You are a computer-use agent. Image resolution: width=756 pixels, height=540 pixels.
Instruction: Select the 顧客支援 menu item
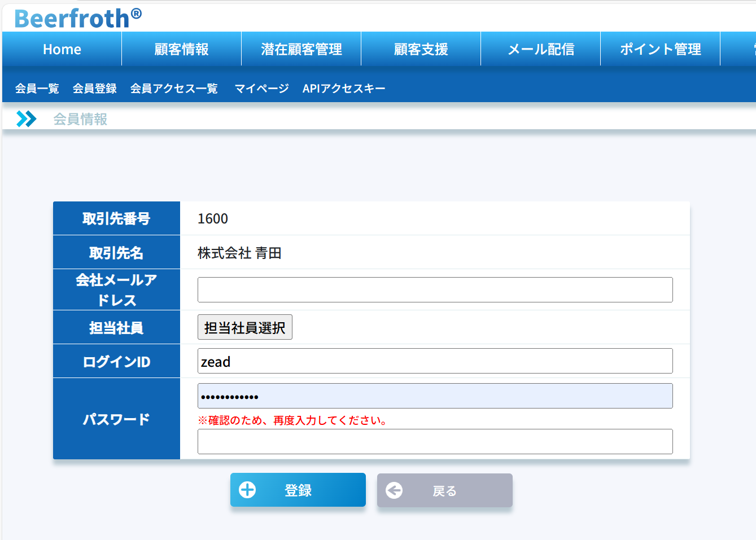click(421, 50)
